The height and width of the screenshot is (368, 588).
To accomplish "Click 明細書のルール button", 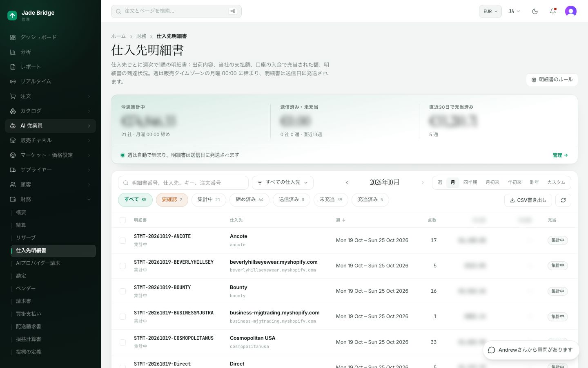I will tap(552, 80).
